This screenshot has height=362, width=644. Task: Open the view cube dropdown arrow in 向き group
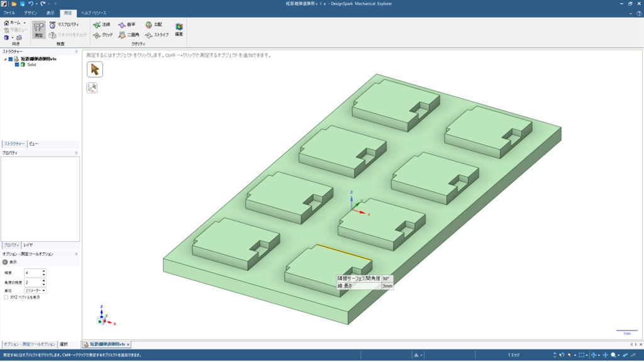pos(13,38)
